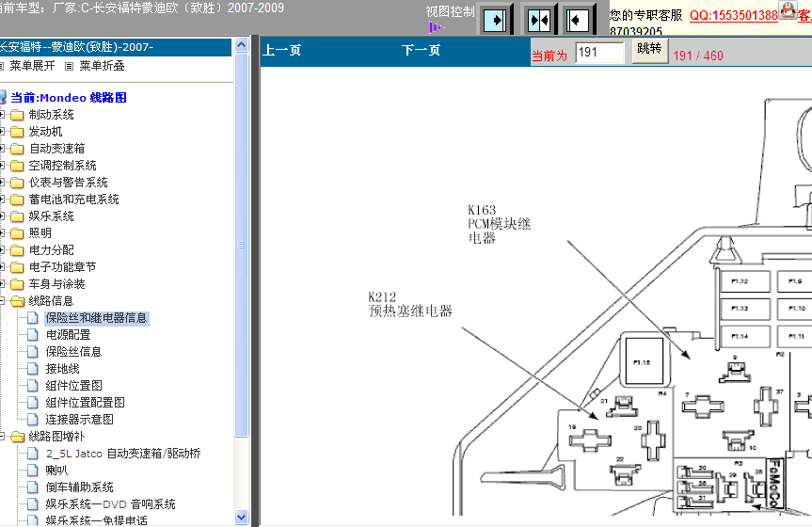812x527 pixels.
Task: Expand the 发动机 tree node
Action: 2,132
